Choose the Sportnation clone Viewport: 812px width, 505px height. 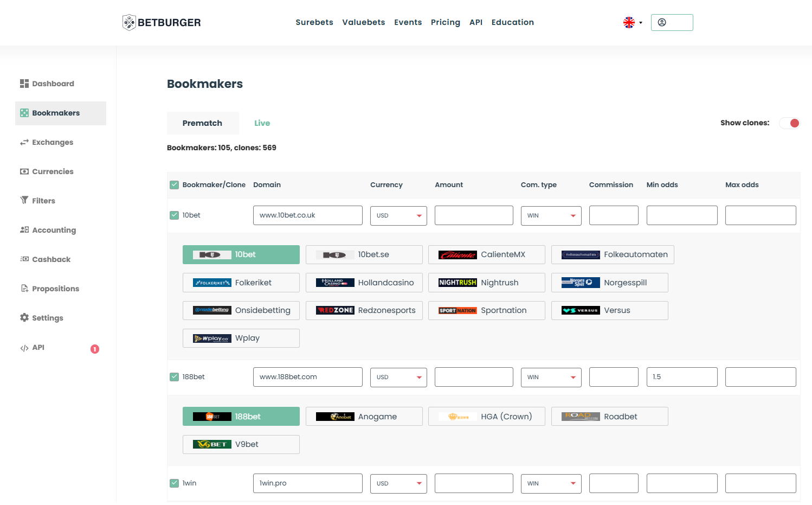[x=487, y=310]
